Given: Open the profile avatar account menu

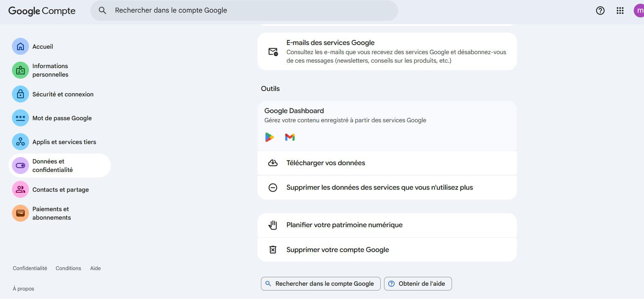Looking at the screenshot, I should 639,11.
